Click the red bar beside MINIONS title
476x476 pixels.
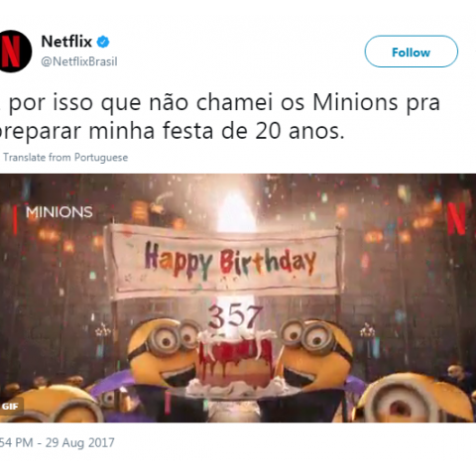pos(15,220)
